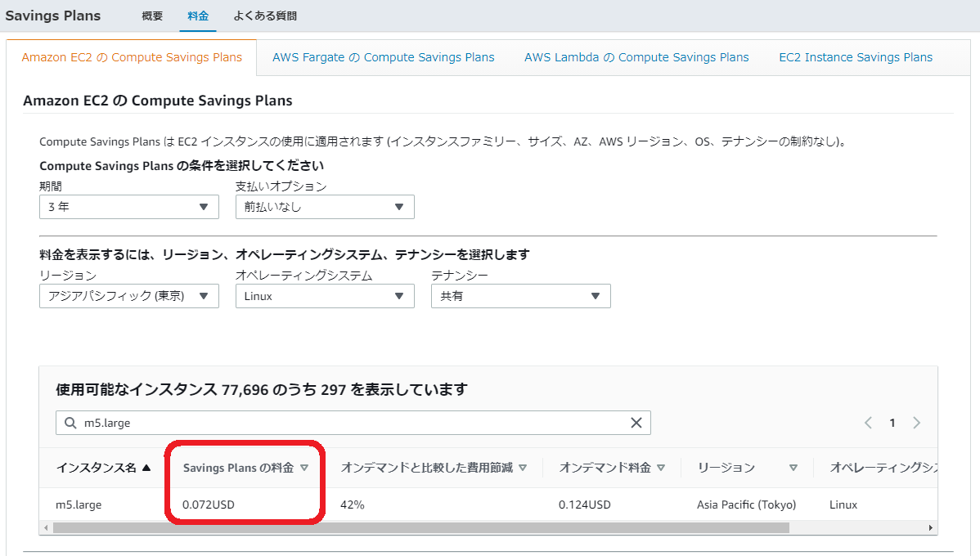
Task: Select the 42% savings cell
Action: (x=353, y=504)
